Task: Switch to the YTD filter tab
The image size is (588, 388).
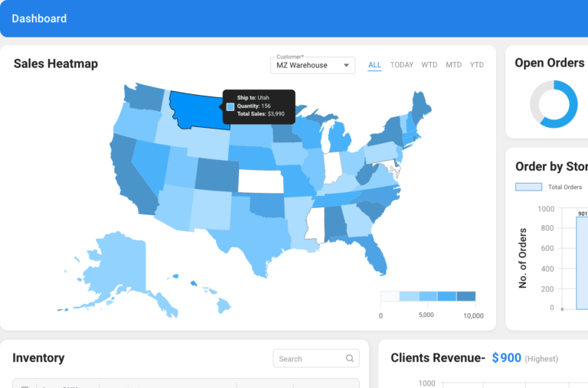Action: (477, 65)
